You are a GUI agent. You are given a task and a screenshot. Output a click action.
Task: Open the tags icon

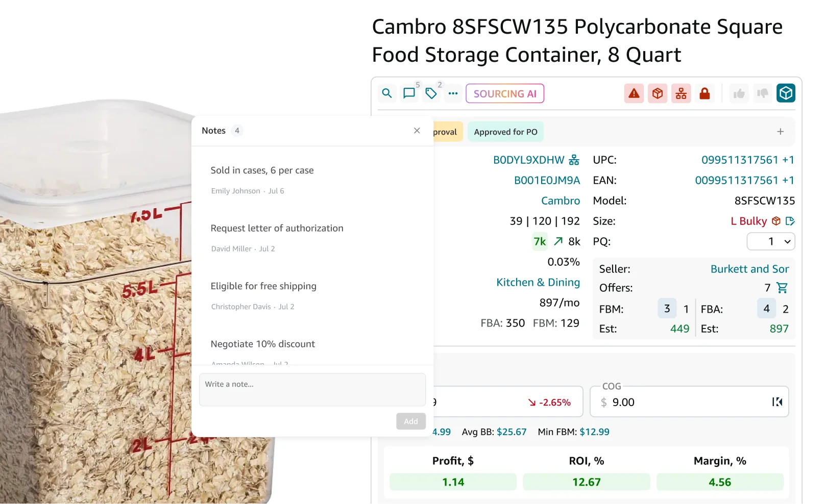pyautogui.click(x=431, y=93)
